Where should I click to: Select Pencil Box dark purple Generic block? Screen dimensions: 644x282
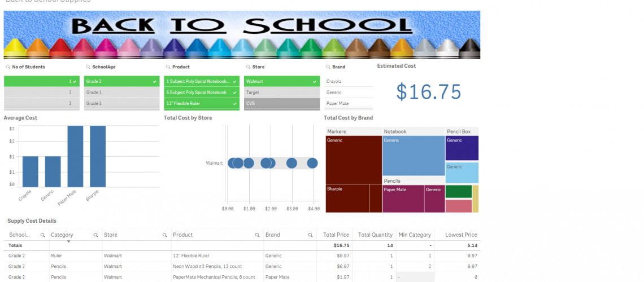pyautogui.click(x=462, y=148)
